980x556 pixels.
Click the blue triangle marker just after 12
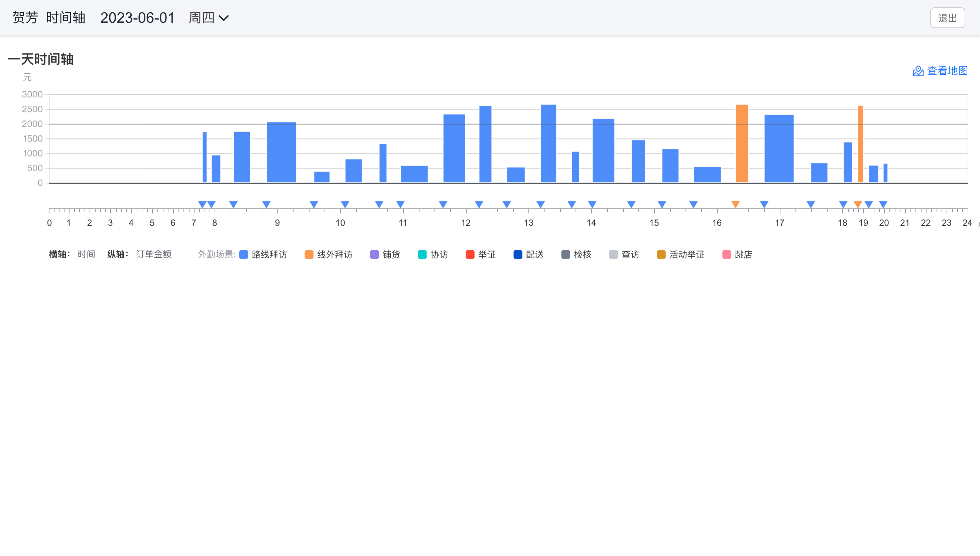(479, 204)
